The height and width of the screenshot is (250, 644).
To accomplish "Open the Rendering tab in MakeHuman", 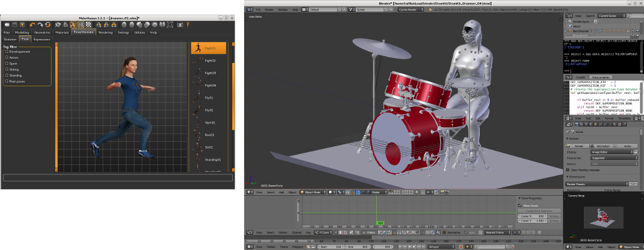I will [x=106, y=33].
